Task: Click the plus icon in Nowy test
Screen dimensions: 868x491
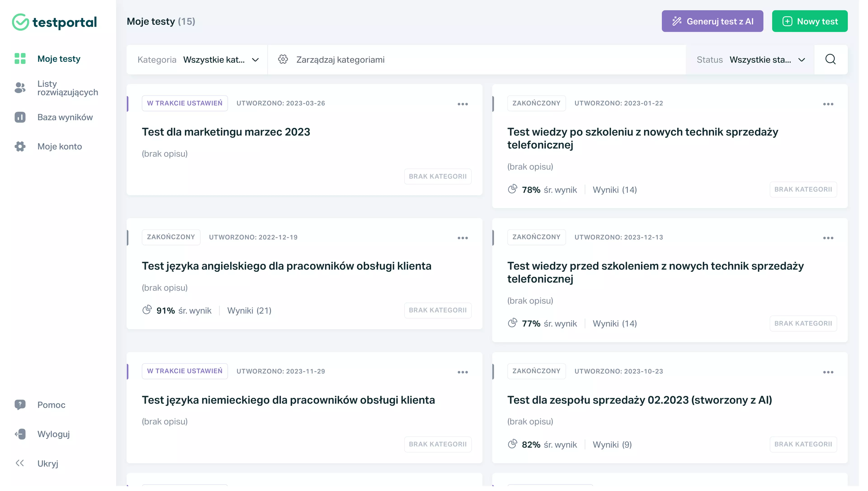Action: tap(787, 22)
